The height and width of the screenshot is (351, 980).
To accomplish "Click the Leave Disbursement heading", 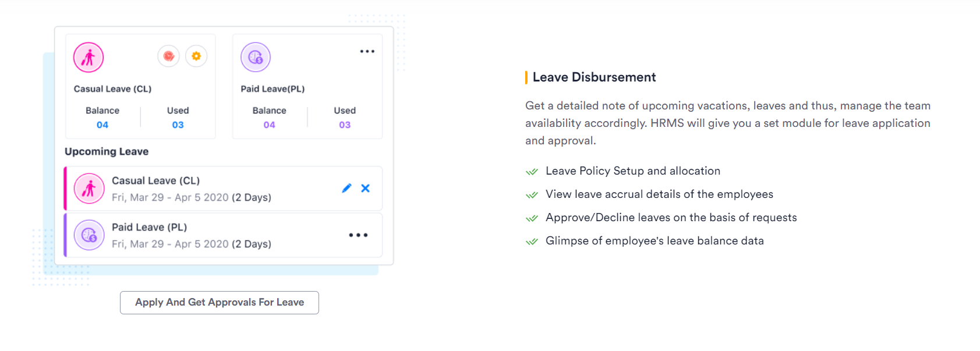I will 594,77.
